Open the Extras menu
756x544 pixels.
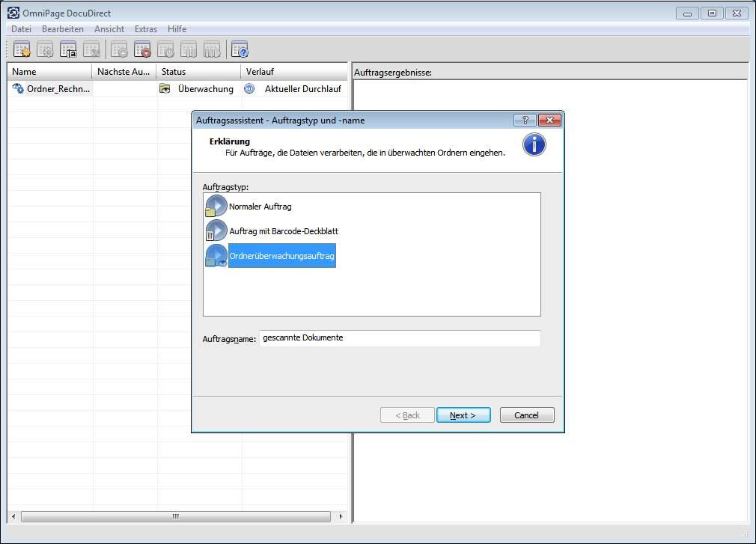click(x=146, y=29)
